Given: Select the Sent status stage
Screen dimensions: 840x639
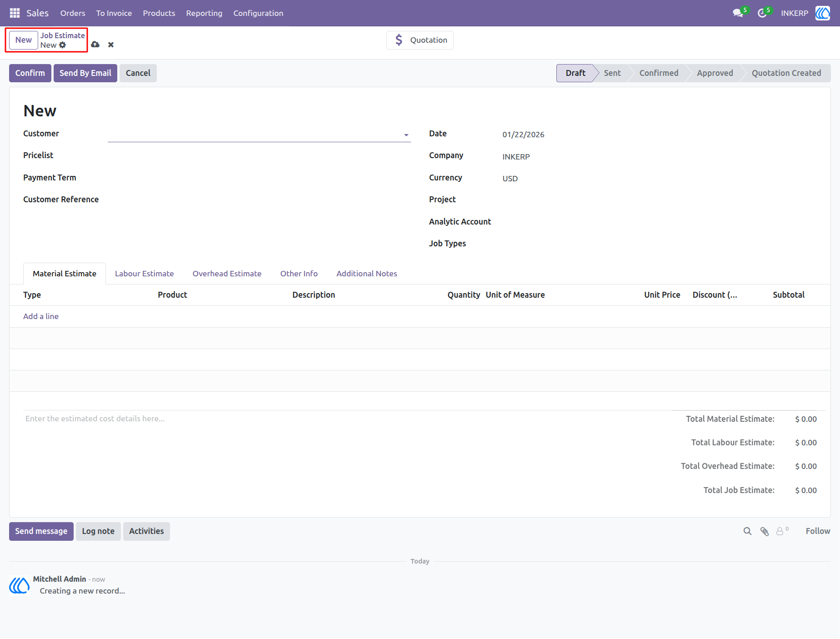Looking at the screenshot, I should click(612, 73).
